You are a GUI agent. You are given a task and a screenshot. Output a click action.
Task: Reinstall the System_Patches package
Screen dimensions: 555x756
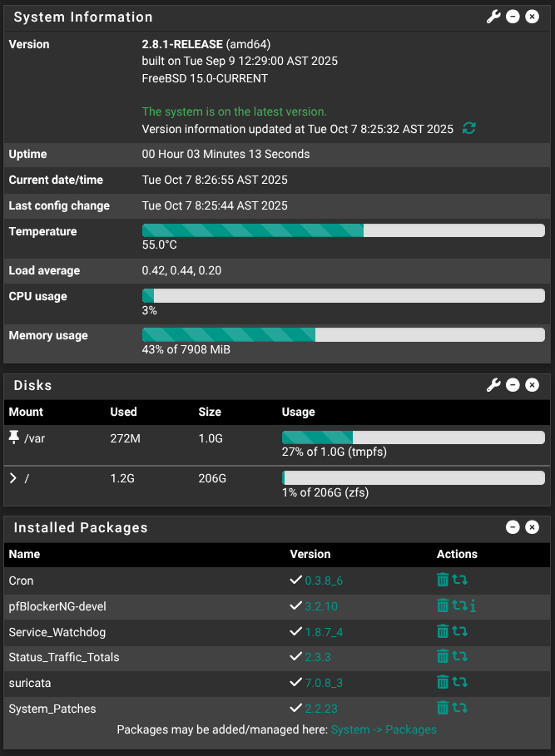point(459,708)
